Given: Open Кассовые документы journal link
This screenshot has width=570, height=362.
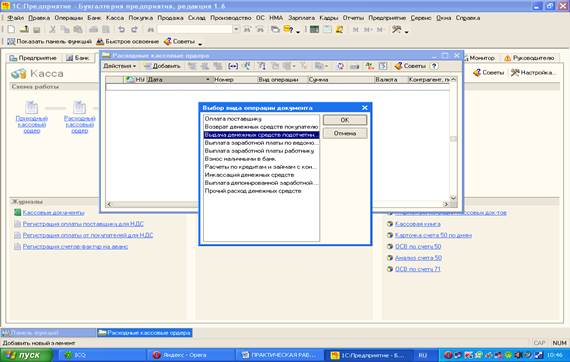Looking at the screenshot, I should (53, 213).
